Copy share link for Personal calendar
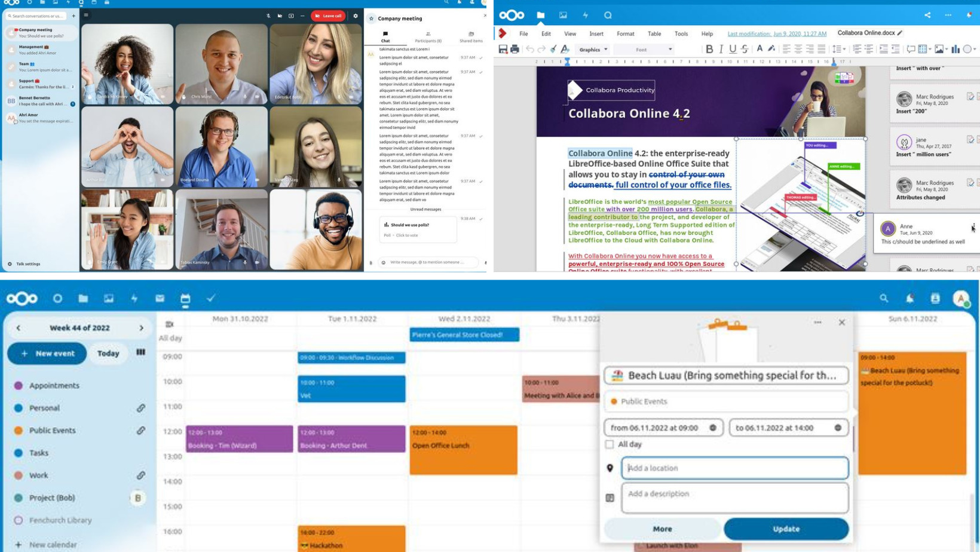Viewport: 980px width, 552px height. point(140,408)
